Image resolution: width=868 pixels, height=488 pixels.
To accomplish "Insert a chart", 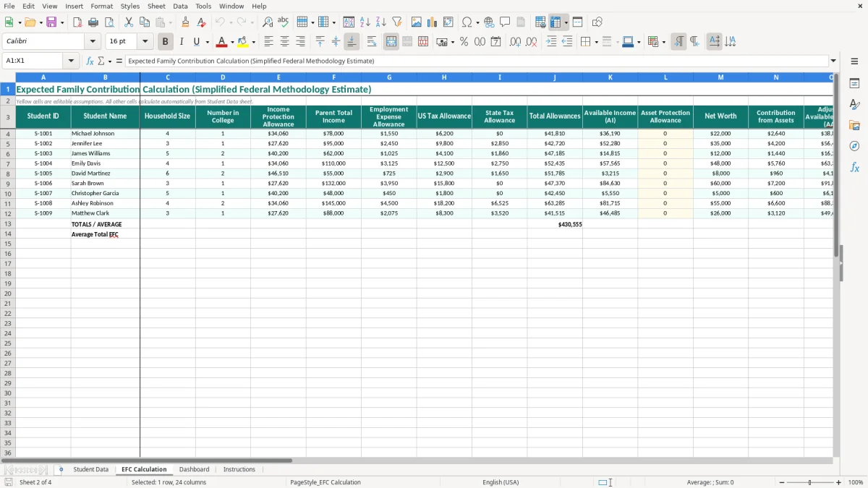I will coord(433,22).
